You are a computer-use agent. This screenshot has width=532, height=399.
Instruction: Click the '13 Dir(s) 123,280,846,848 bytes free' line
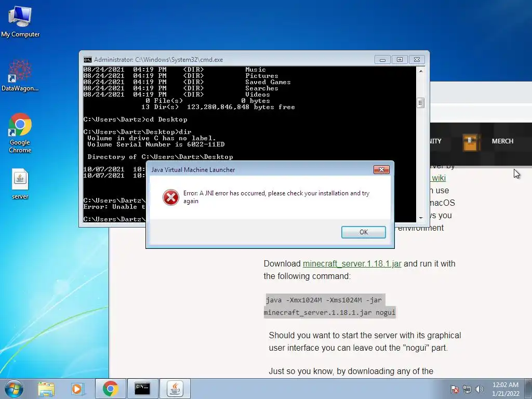pos(218,107)
